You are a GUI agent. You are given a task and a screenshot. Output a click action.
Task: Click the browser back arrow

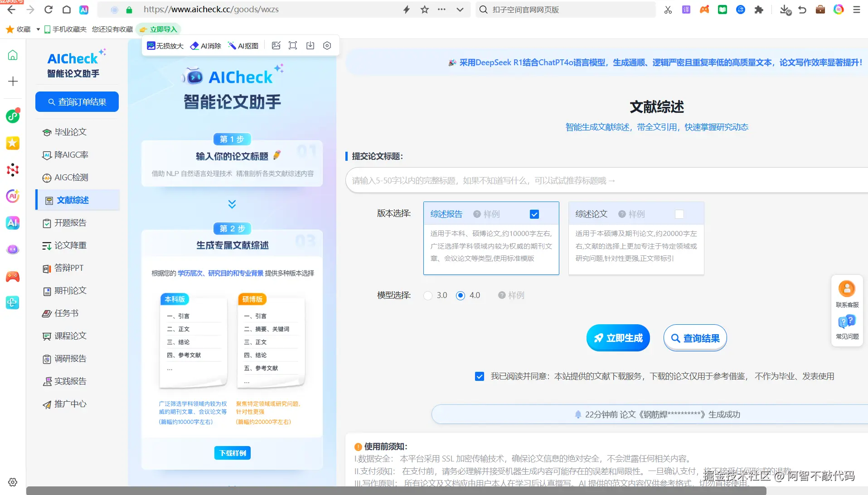(12, 10)
